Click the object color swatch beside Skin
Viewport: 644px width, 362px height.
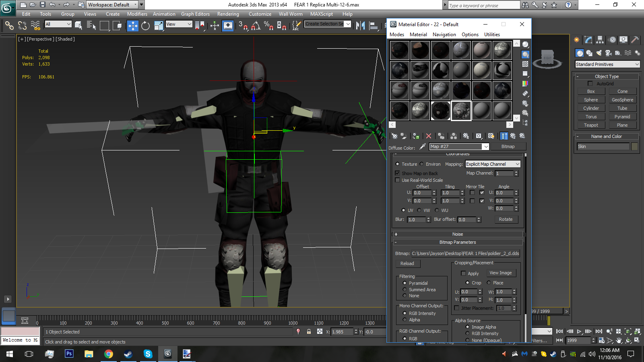(x=634, y=146)
